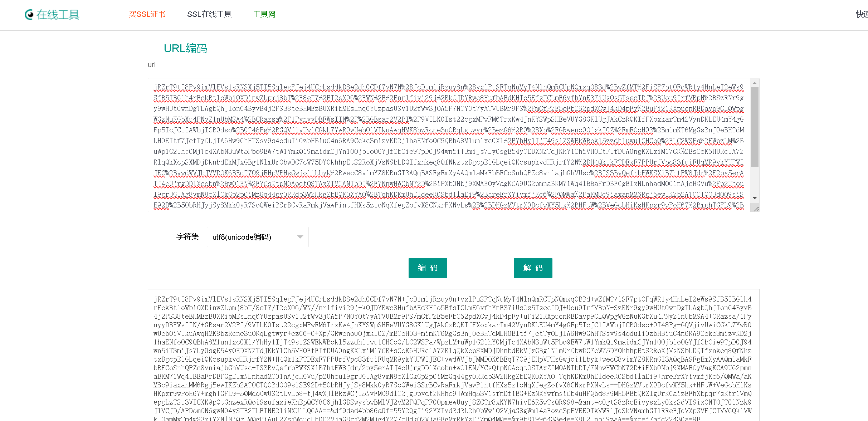Open the 买SSL证书 link
Screen dimensions: 868x421
point(147,14)
